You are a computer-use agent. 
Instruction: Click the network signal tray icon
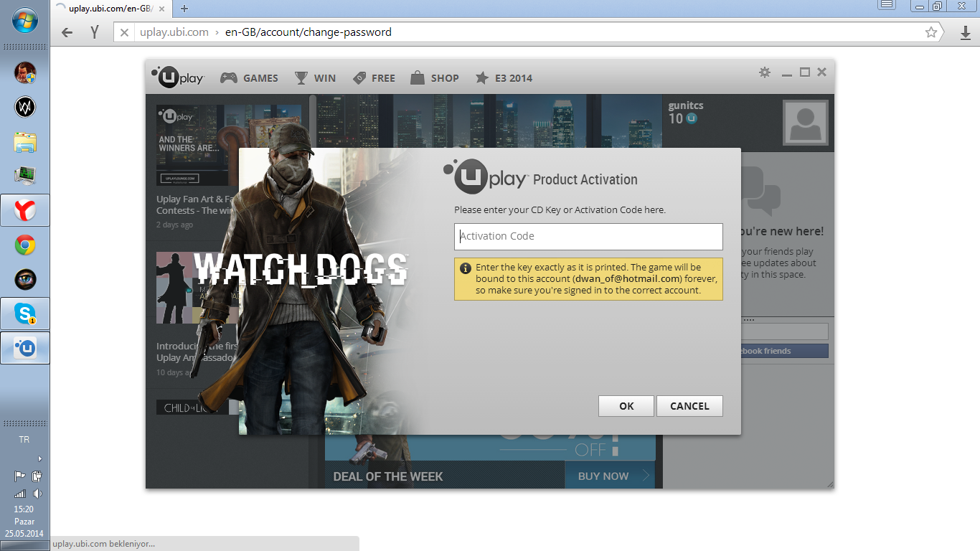19,494
